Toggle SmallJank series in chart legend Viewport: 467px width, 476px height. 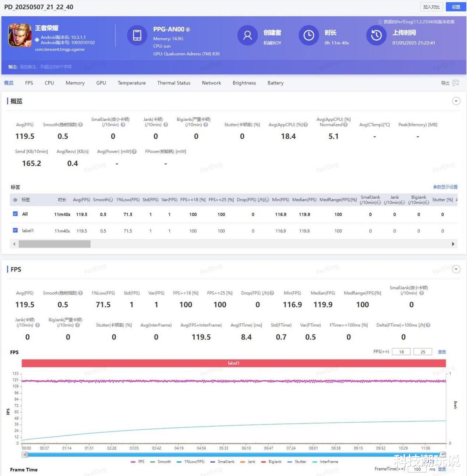pos(222,462)
